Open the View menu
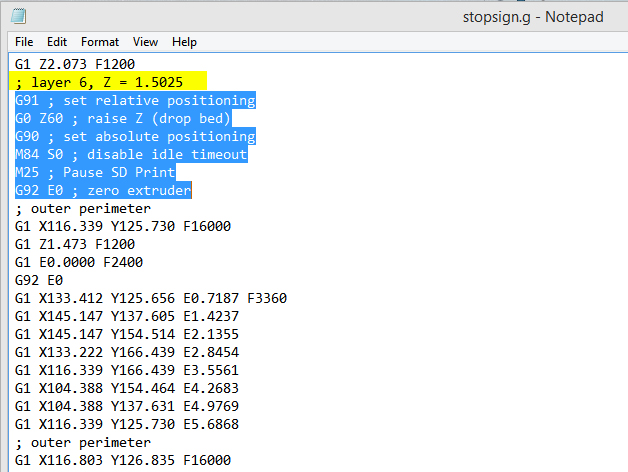 (x=146, y=42)
